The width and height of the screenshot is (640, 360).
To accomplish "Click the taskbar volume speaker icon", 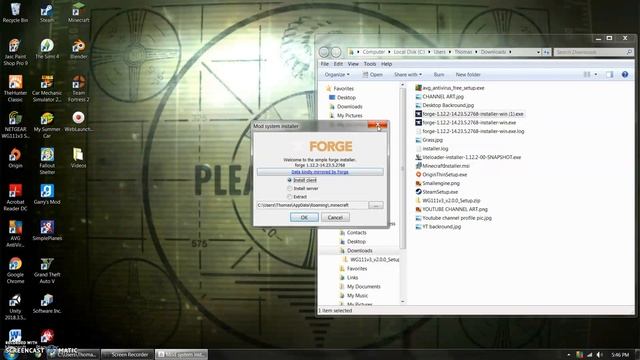I will 599,355.
